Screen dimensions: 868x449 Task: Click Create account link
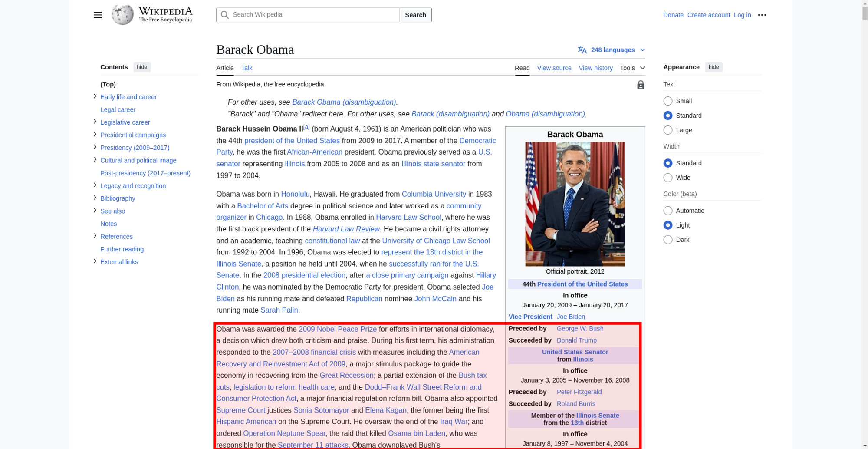click(x=709, y=15)
